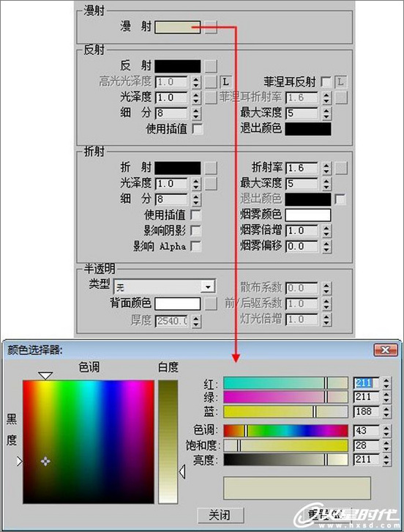Viewport: 404px width, 532px height.
Task: Toggle the L lock button next to 高光光泽度
Action: tap(225, 82)
